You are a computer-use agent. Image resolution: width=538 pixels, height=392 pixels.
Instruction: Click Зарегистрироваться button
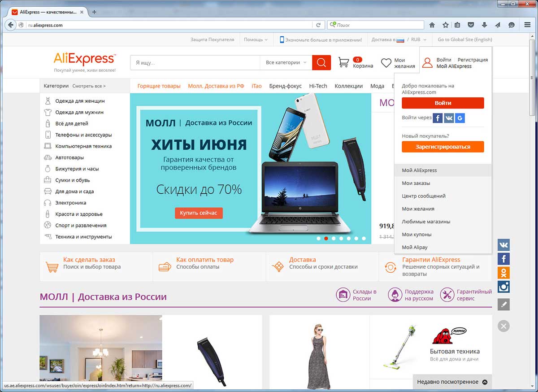click(x=443, y=147)
